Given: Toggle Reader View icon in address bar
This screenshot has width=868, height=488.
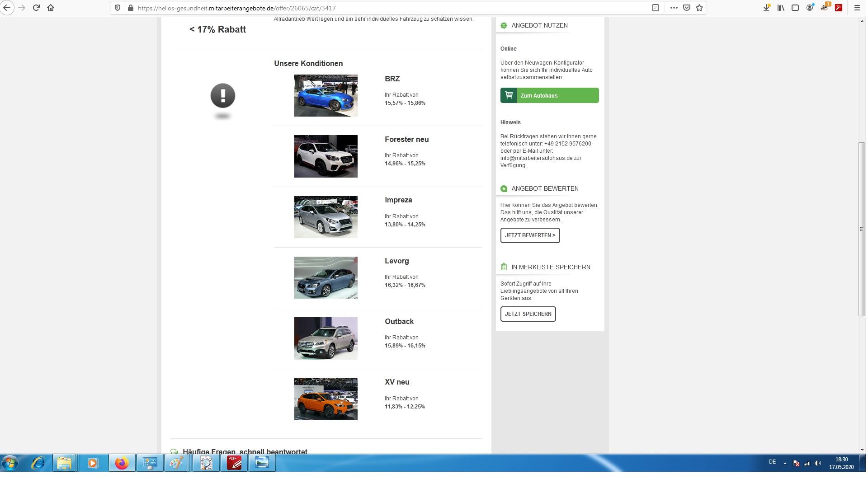Looking at the screenshot, I should [656, 8].
